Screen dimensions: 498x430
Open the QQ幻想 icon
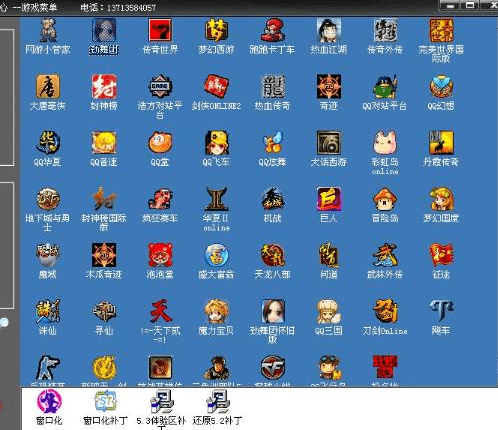441,87
